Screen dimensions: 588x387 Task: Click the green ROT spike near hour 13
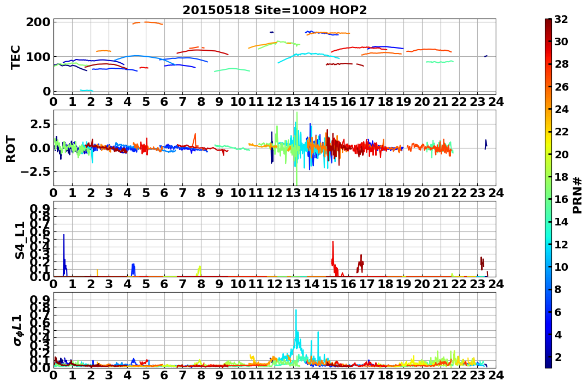(x=296, y=148)
